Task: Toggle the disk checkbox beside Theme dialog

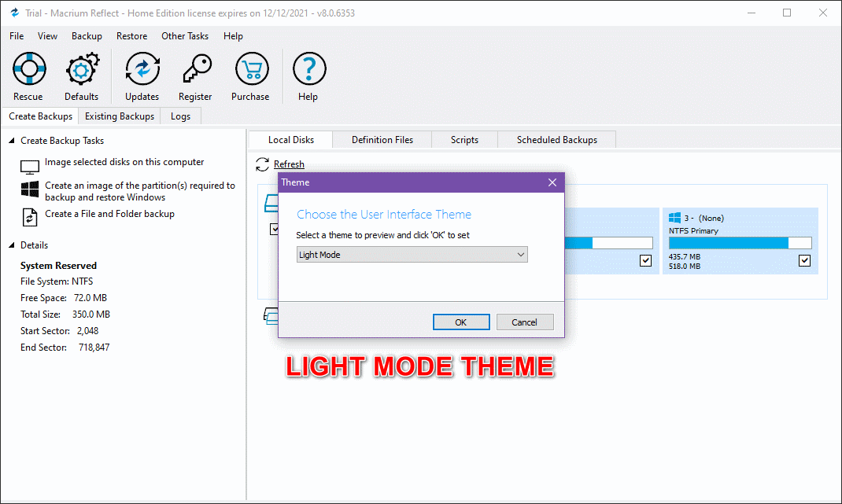Action: (x=274, y=229)
